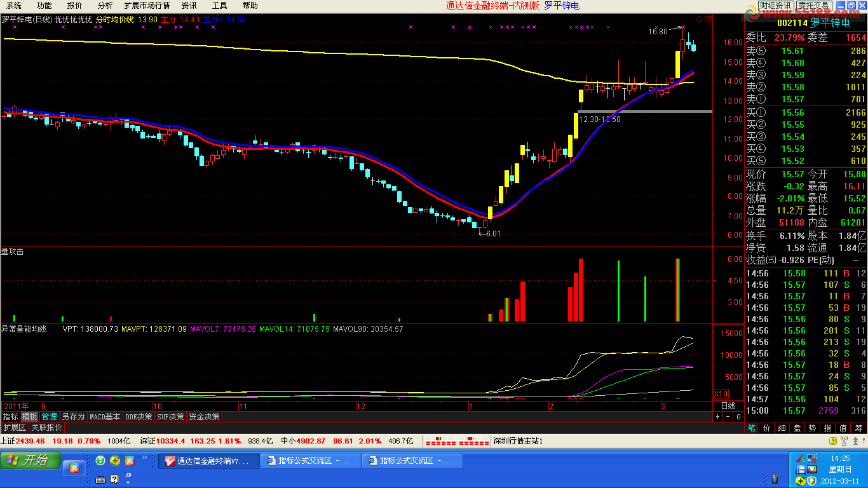Click the 委托交易 button
Image resolution: width=868 pixels, height=488 pixels.
click(x=813, y=6)
